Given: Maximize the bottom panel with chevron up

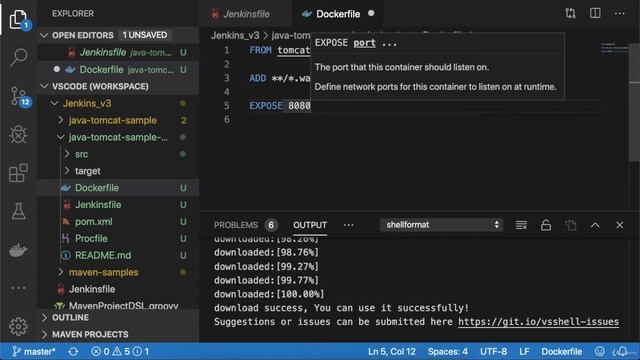Looking at the screenshot, I should pos(595,225).
